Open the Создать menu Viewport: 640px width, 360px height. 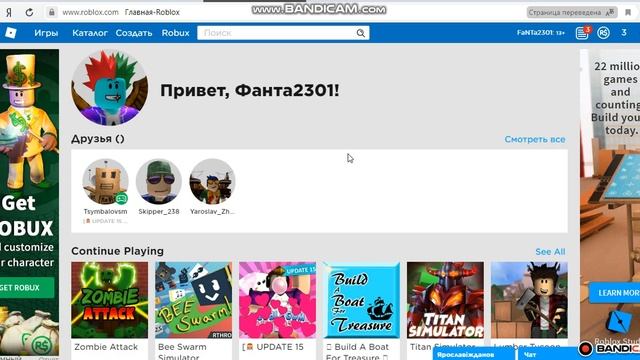point(134,33)
